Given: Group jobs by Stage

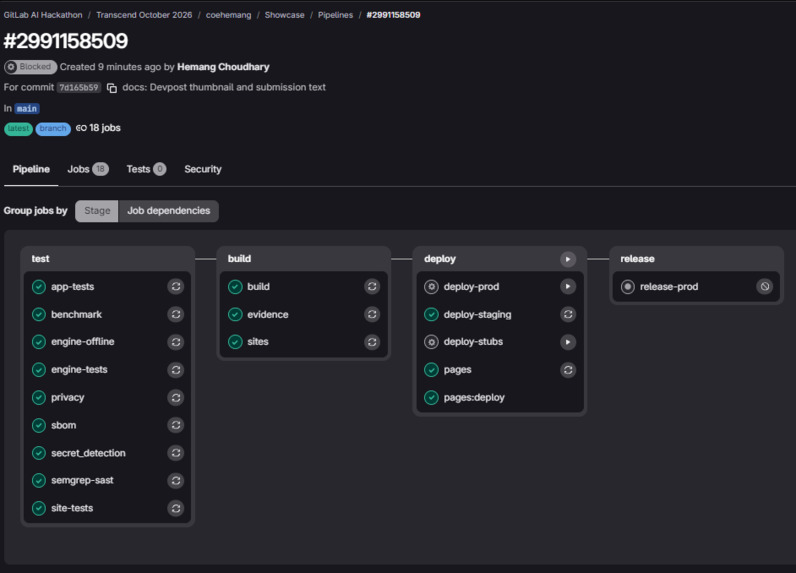Looking at the screenshot, I should [x=96, y=211].
